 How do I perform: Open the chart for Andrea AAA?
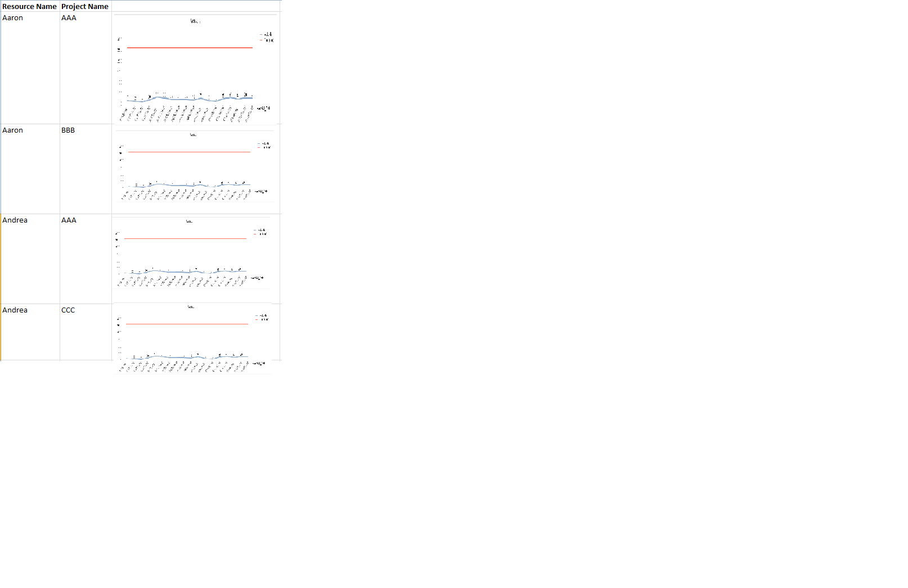(x=191, y=253)
